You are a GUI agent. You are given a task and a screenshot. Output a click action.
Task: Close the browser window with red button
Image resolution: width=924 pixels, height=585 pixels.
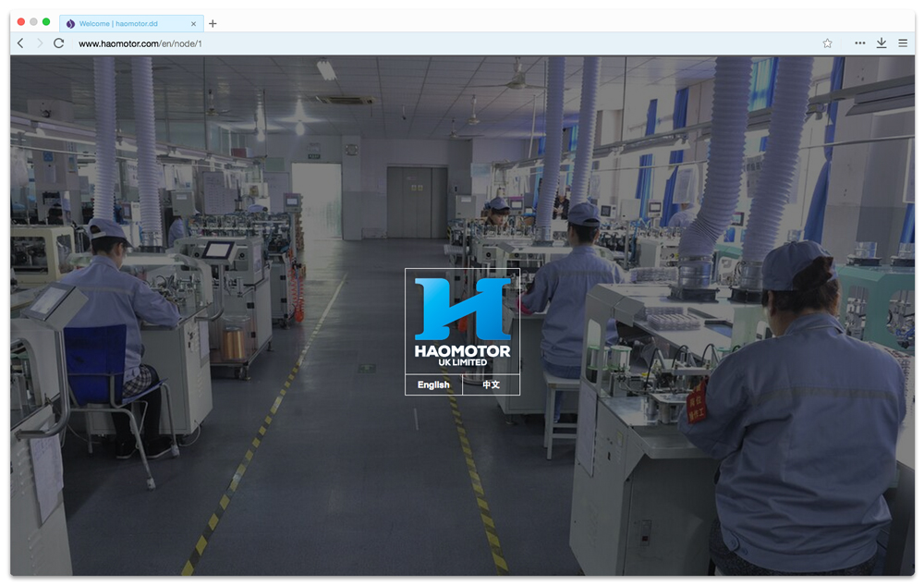(x=21, y=22)
